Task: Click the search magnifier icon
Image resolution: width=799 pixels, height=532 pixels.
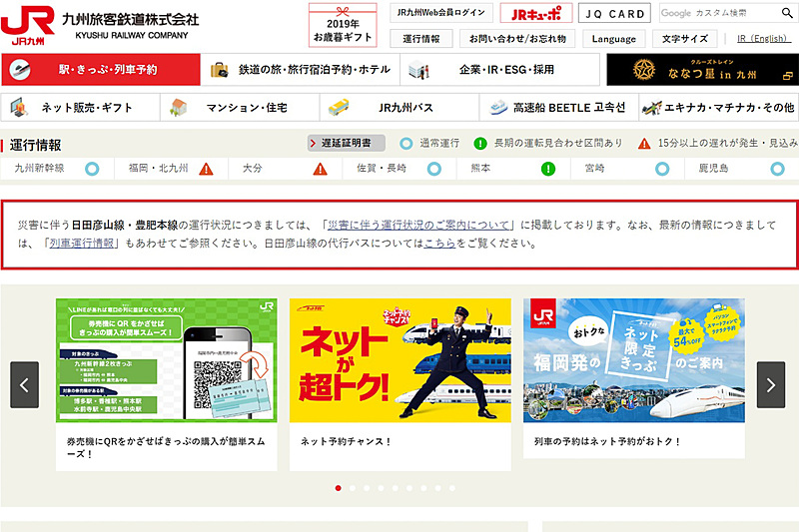Action: coord(787,13)
